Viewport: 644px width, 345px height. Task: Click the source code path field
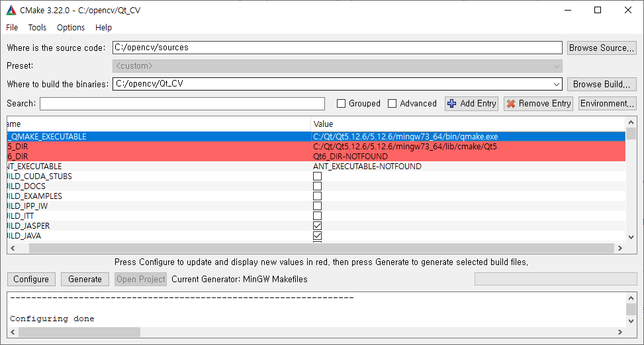pyautogui.click(x=337, y=48)
